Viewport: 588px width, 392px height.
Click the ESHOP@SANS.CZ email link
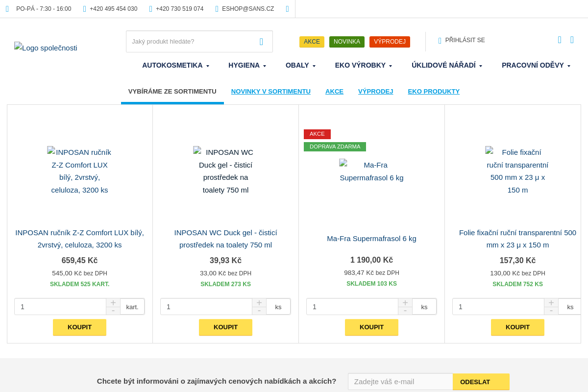(x=247, y=9)
